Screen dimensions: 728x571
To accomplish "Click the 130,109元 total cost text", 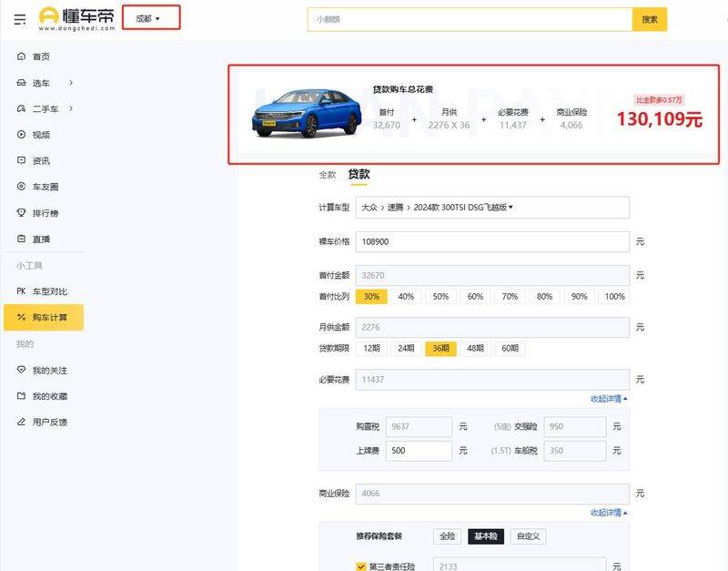I will pyautogui.click(x=659, y=119).
